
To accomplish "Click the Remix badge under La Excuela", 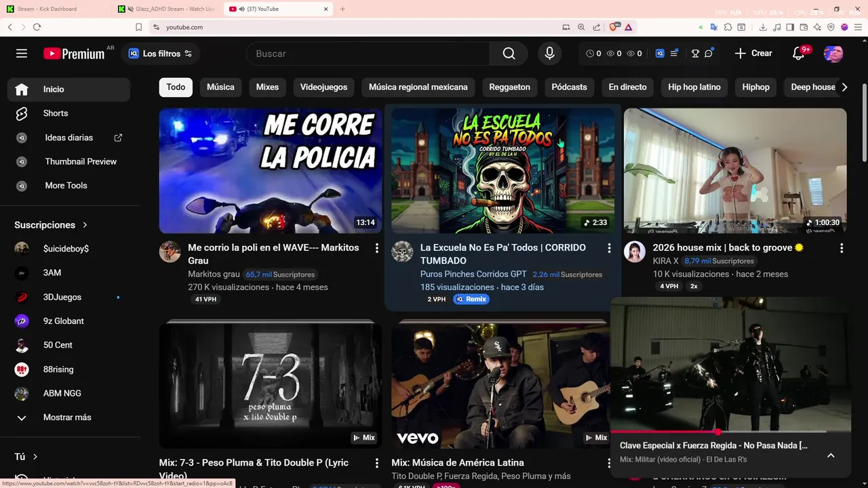I will pyautogui.click(x=471, y=299).
